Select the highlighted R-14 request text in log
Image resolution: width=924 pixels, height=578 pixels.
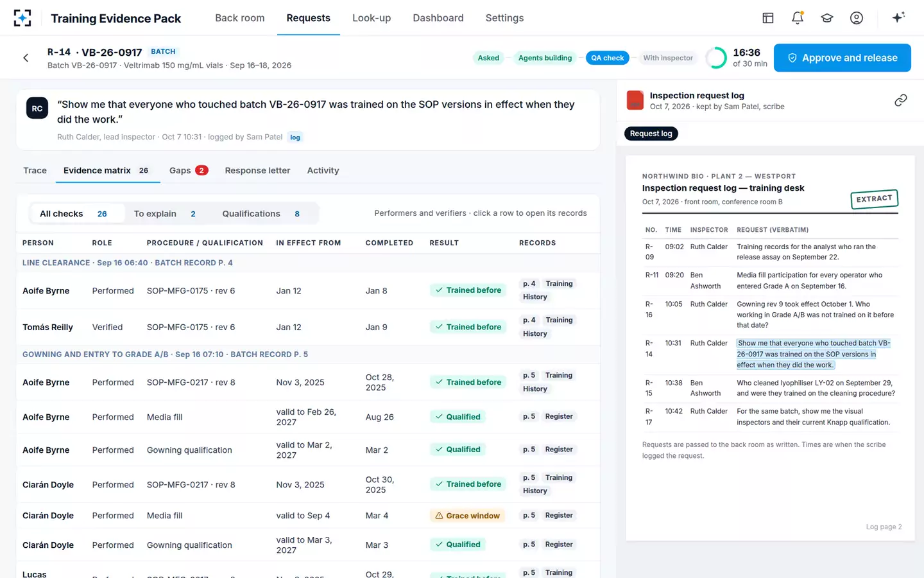pos(813,354)
